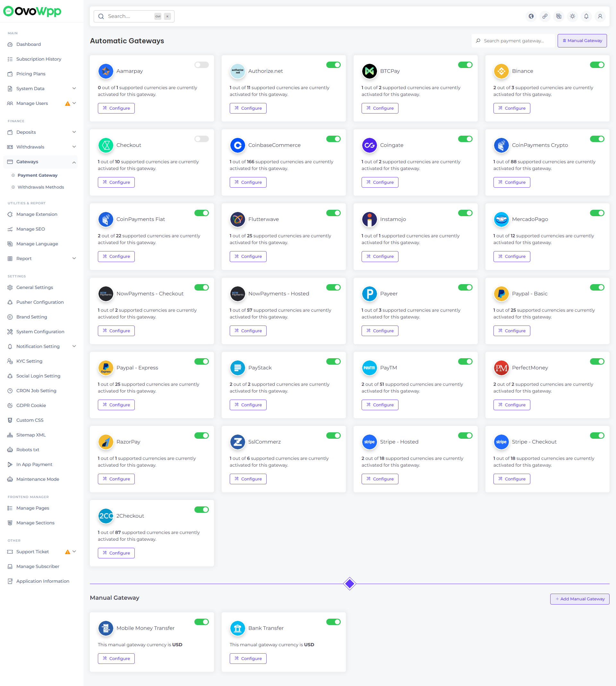The height and width of the screenshot is (686, 616).
Task: Click the diamond divider marker
Action: [349, 583]
